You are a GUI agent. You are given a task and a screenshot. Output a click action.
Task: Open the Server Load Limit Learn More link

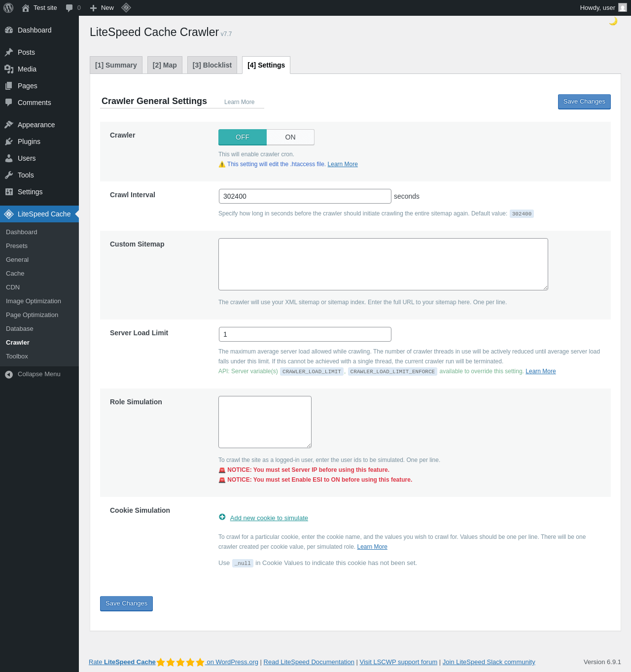(x=541, y=371)
